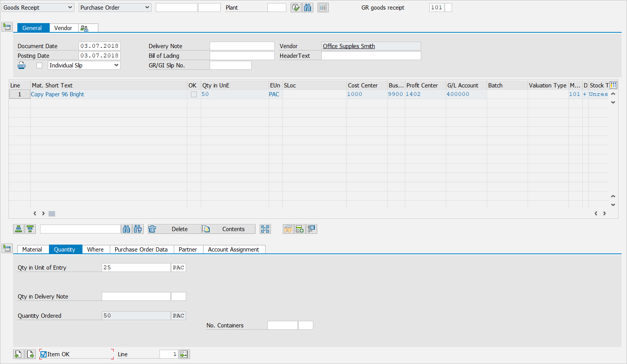Click the partner icon tab beside Vendor

click(x=84, y=28)
